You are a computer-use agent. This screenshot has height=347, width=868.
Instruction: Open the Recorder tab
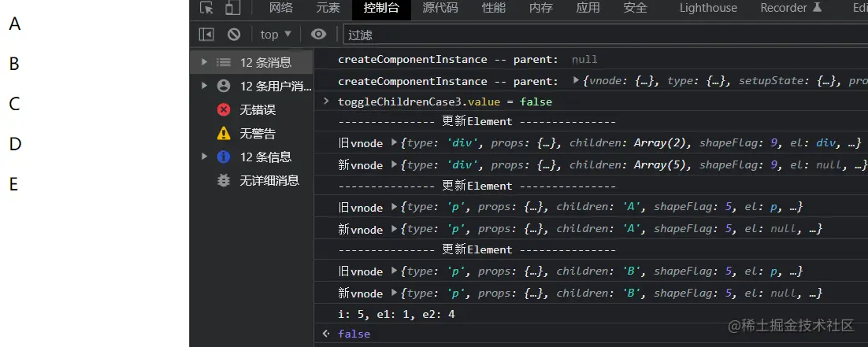pyautogui.click(x=791, y=8)
